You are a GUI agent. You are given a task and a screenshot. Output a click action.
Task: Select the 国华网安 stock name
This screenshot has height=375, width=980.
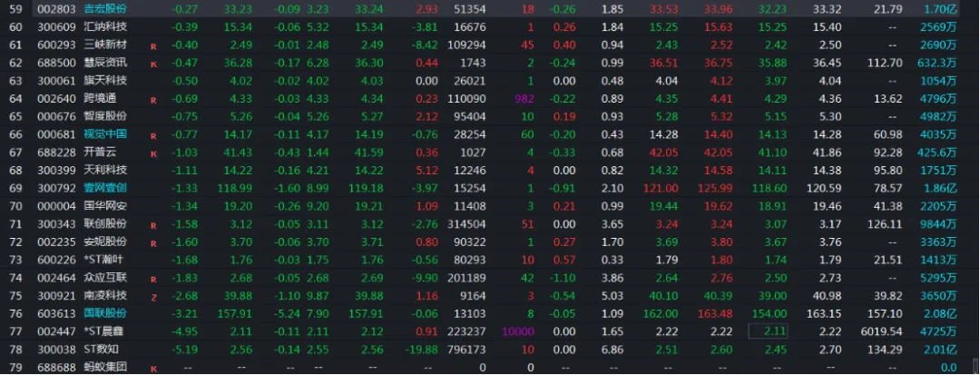[x=105, y=205]
